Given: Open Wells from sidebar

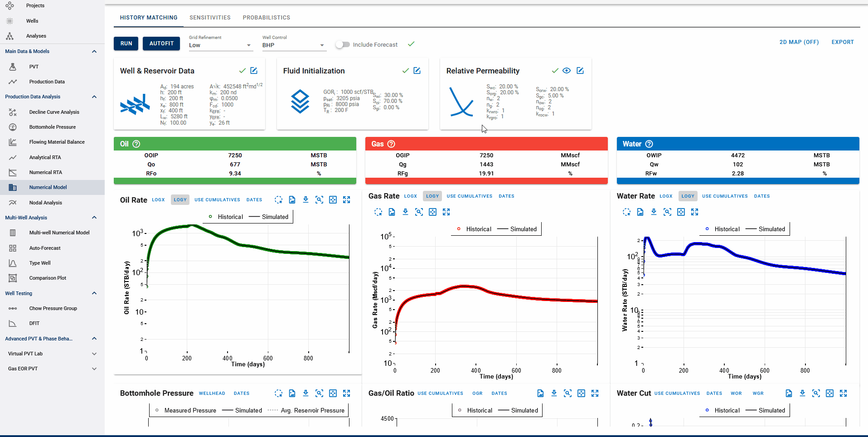Looking at the screenshot, I should (x=32, y=21).
